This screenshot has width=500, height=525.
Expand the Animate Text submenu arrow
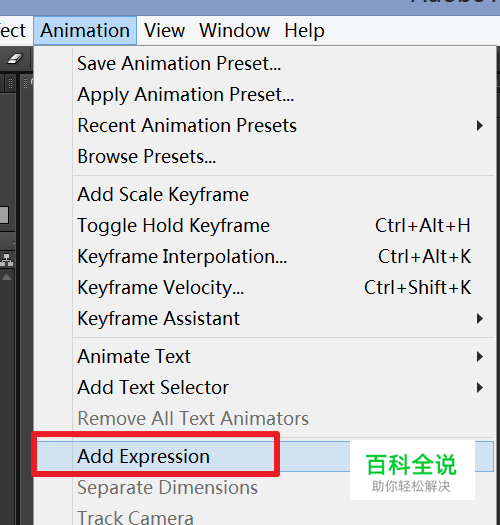coord(480,357)
